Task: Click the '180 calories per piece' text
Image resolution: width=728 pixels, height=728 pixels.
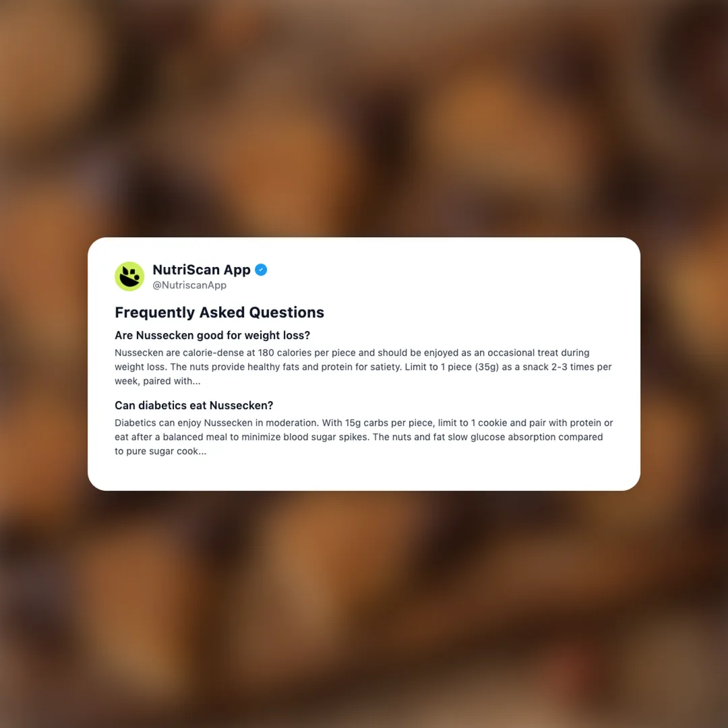Action: [x=307, y=353]
